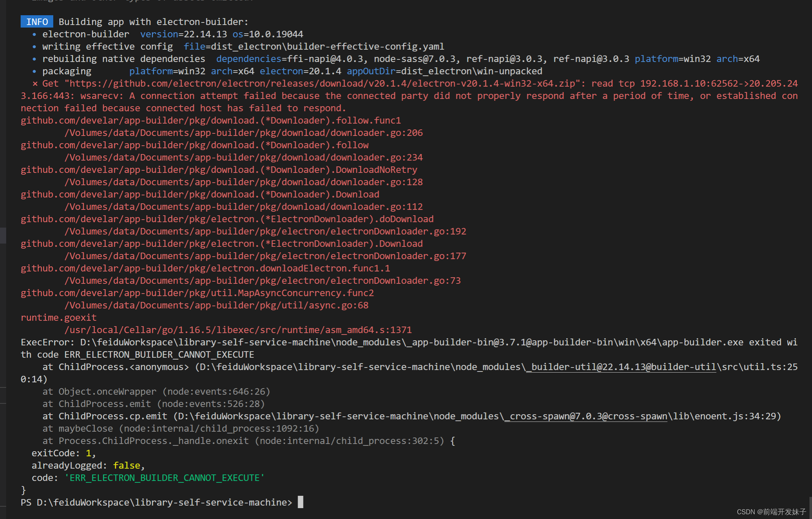Click the red × error mark
Image resolution: width=812 pixels, height=519 pixels.
(35, 84)
